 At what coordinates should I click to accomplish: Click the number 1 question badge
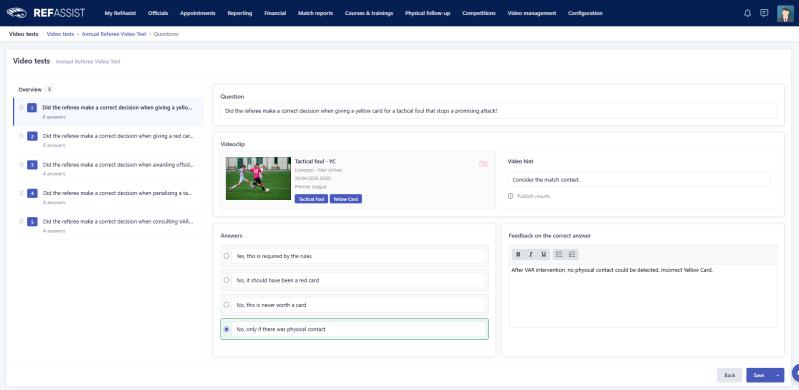[x=32, y=108]
